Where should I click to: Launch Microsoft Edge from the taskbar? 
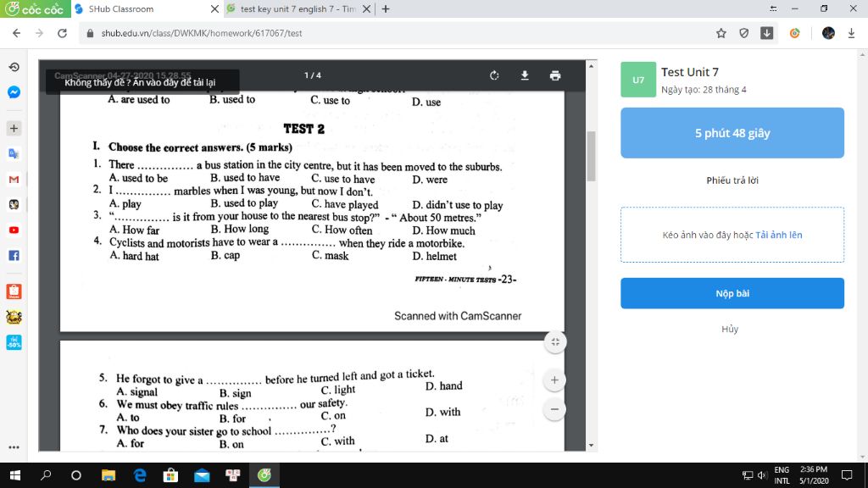(x=140, y=475)
